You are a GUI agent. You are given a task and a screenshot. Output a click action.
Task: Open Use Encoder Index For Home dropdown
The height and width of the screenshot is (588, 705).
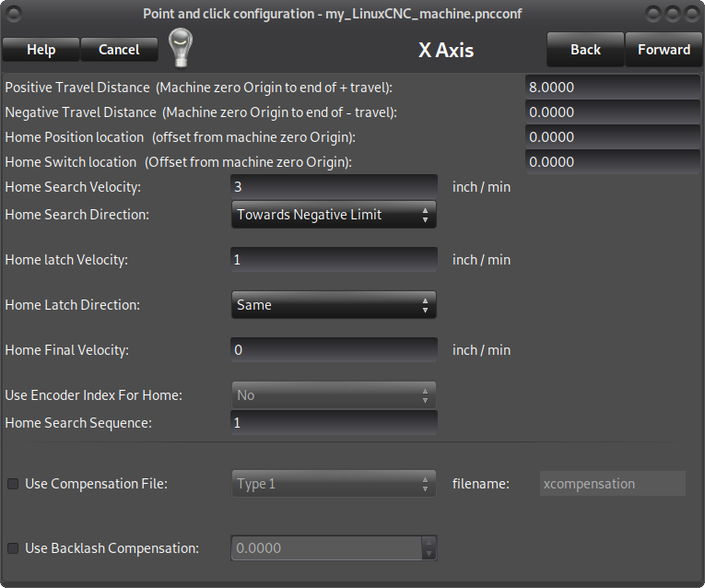(334, 395)
